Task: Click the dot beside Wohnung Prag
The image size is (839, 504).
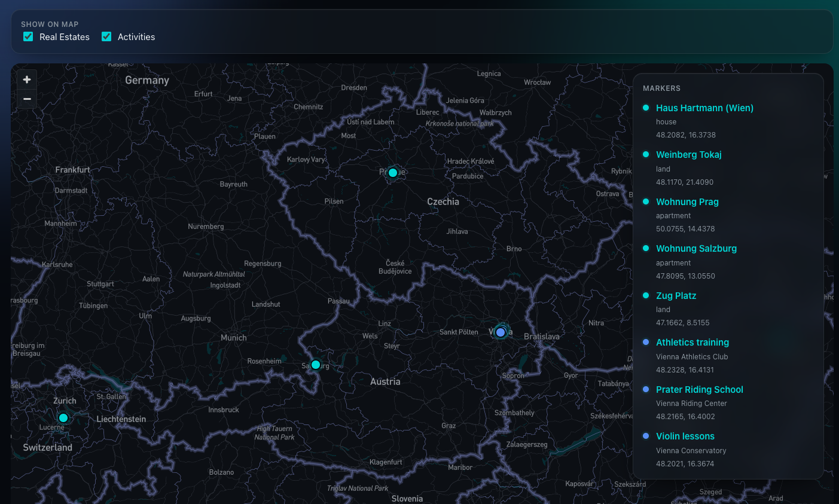Action: click(x=646, y=201)
